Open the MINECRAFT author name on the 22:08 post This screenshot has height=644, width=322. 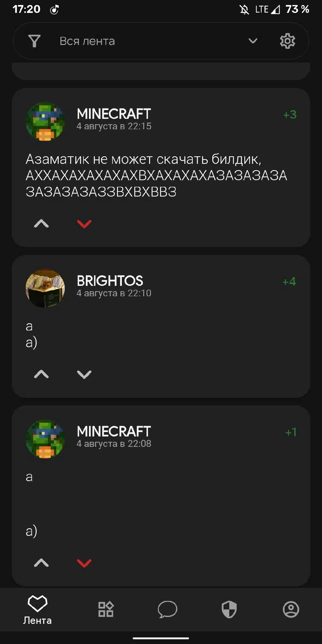[114, 431]
